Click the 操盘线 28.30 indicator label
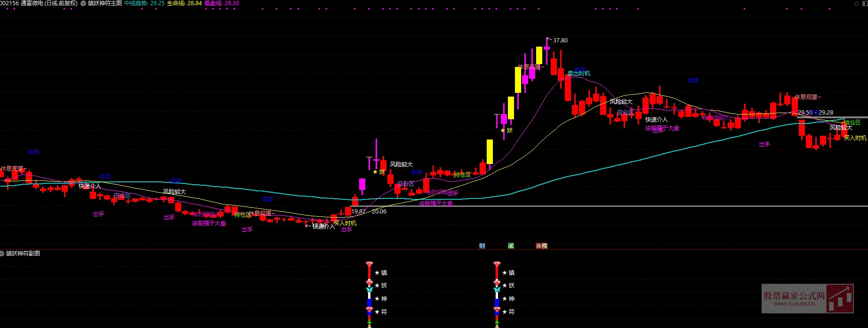The height and width of the screenshot is (328, 868). point(221,3)
